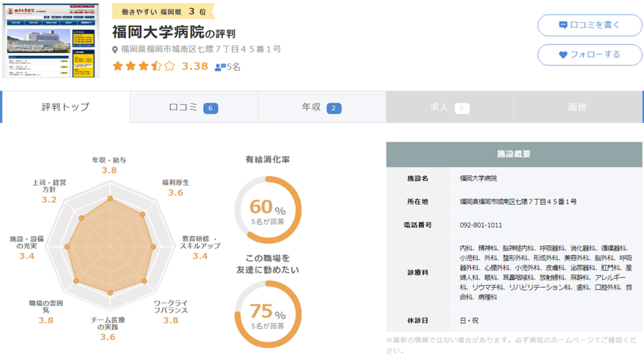Image resolution: width=644 pixels, height=357 pixels.
Task: Click the hospital website thumbnail image
Action: pos(51,41)
